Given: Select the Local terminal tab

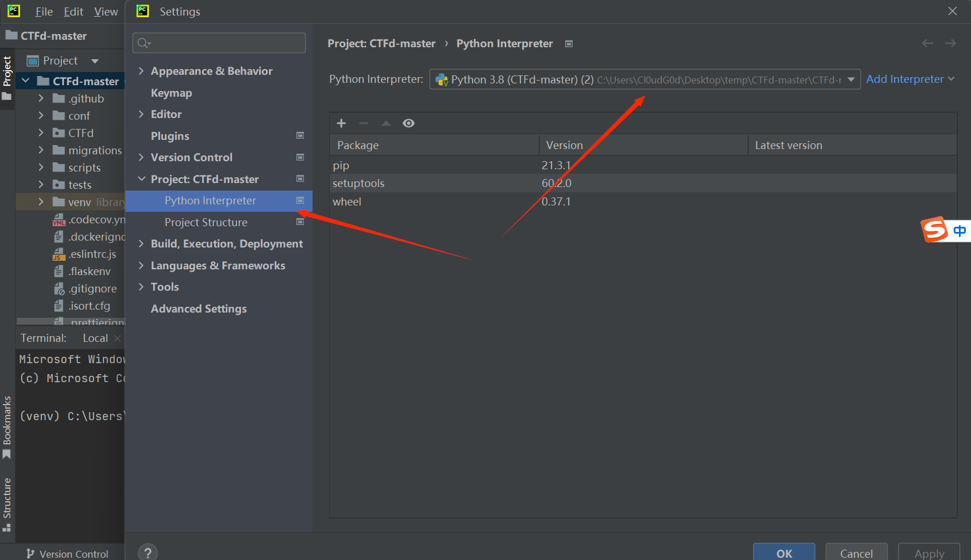Looking at the screenshot, I should (x=95, y=338).
